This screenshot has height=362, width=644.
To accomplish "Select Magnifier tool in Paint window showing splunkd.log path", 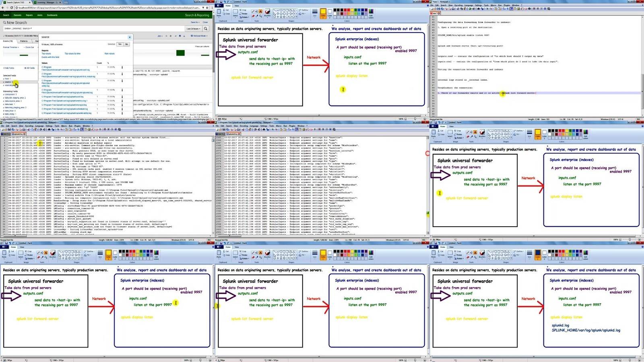I will (x=475, y=257).
